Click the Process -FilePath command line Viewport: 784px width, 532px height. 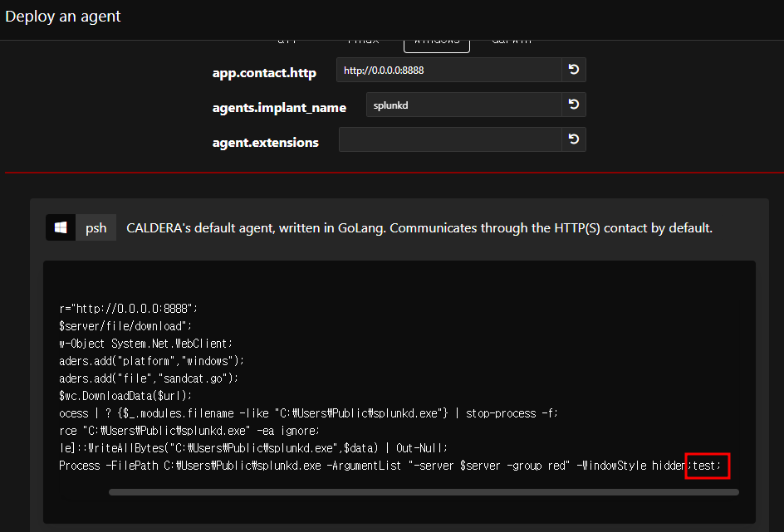tap(390, 466)
